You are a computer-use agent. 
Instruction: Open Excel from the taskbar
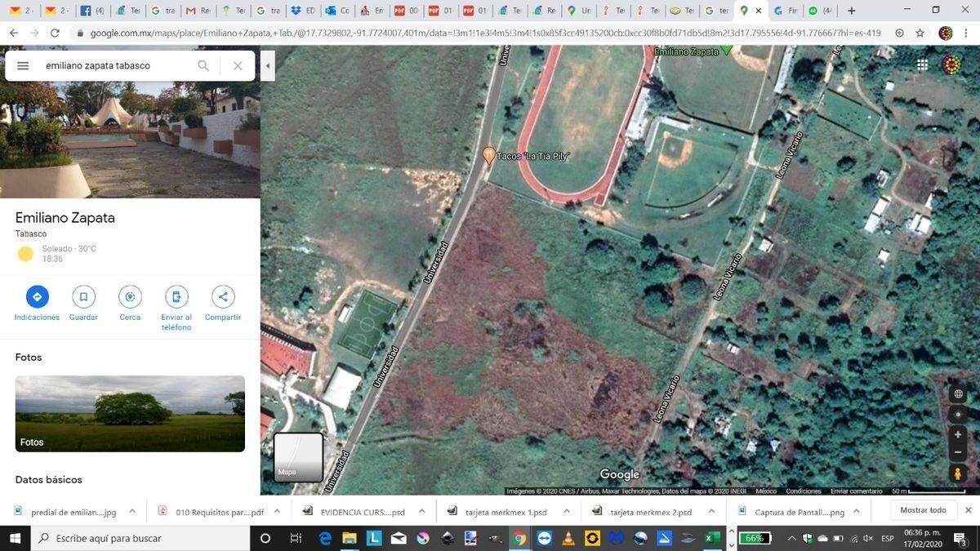[x=712, y=538]
